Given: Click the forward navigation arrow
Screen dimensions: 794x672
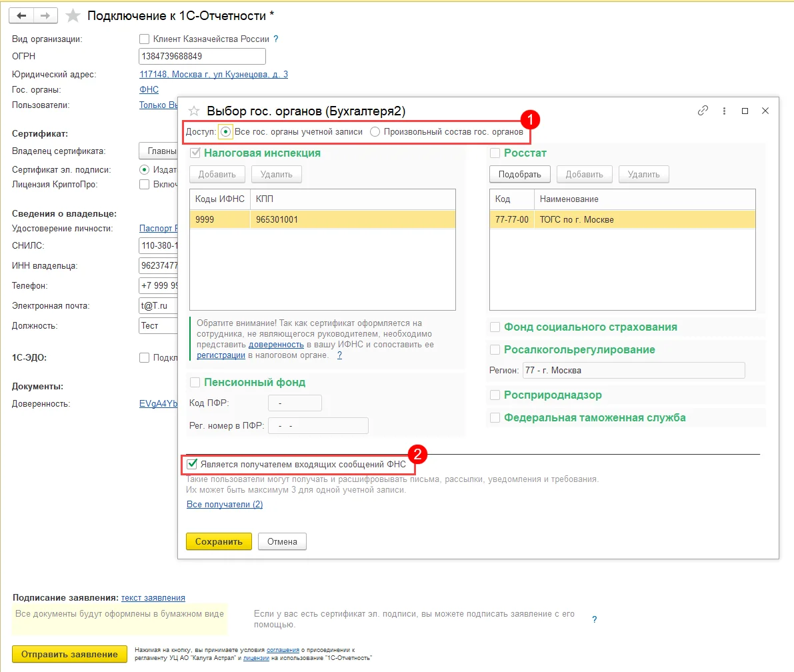Looking at the screenshot, I should pos(45,16).
